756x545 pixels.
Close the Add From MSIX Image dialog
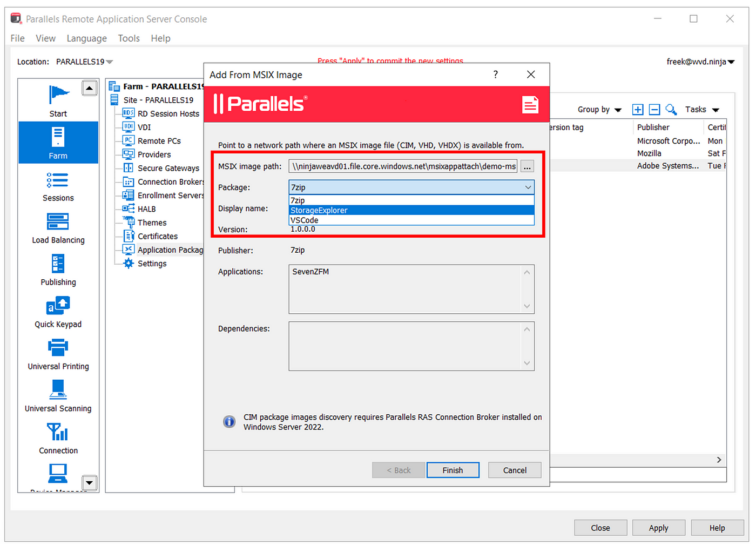[531, 75]
